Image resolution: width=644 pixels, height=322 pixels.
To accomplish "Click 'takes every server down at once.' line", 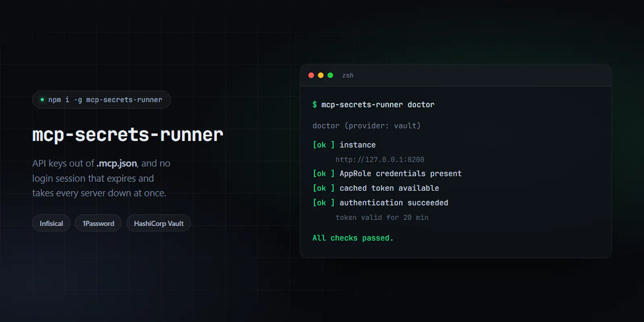I will (x=99, y=193).
